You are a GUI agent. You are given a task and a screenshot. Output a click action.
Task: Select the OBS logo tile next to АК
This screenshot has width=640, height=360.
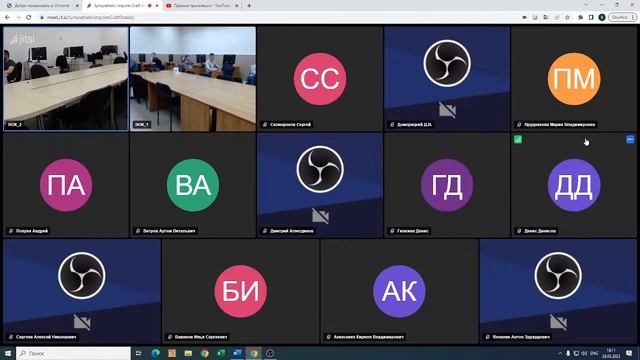click(558, 291)
